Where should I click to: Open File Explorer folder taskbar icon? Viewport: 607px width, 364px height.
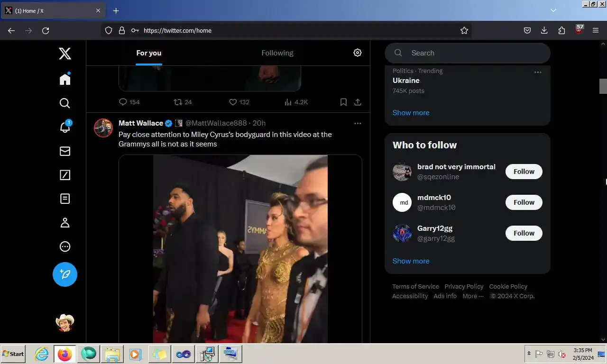coord(112,354)
